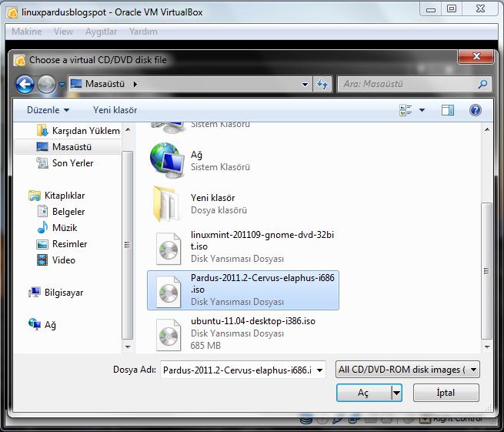Click the Müzik note icon
Viewport: 504px width, 432px height.
(42, 227)
